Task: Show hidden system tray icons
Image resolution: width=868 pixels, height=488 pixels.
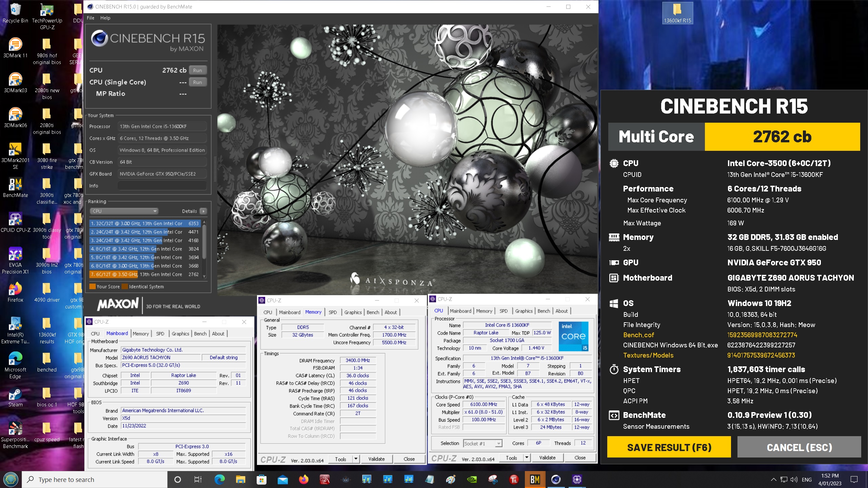Action: (x=773, y=480)
